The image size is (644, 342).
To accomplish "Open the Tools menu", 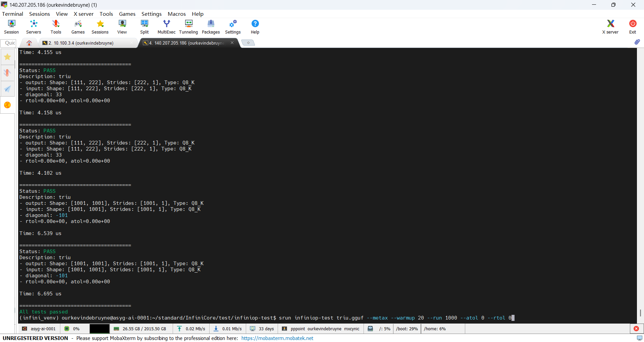I will click(x=106, y=14).
